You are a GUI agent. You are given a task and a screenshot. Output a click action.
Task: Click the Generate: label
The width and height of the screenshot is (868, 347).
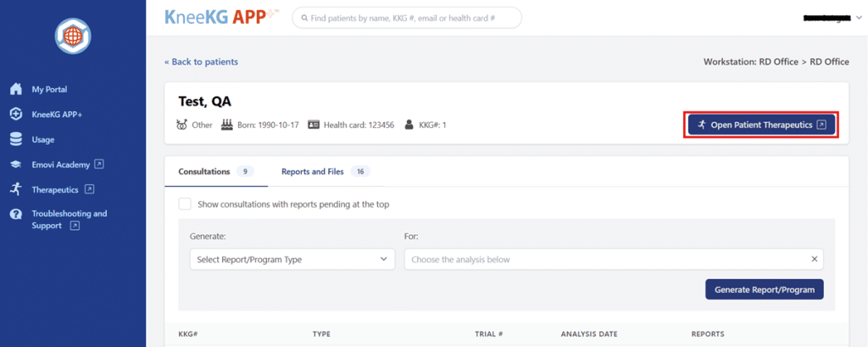[209, 236]
